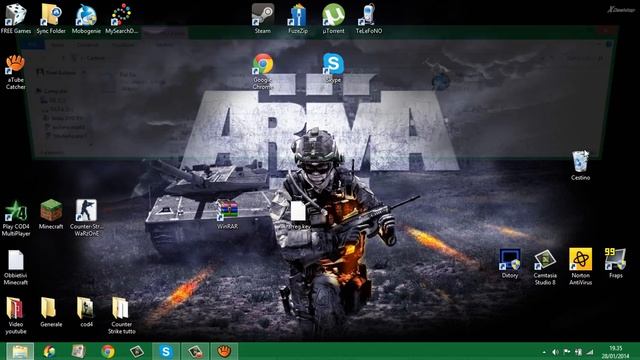The height and width of the screenshot is (360, 640).
Task: Open File Explorer in the taskbar
Action: [x=20, y=351]
